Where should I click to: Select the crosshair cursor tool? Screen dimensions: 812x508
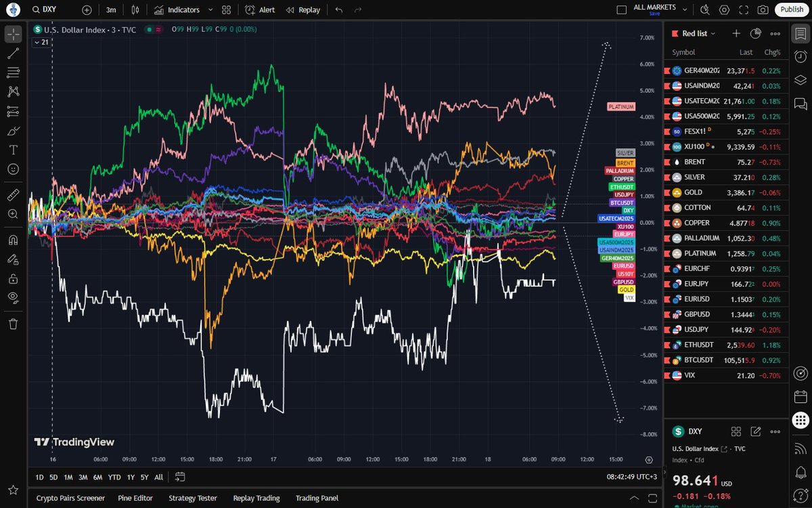[x=13, y=34]
